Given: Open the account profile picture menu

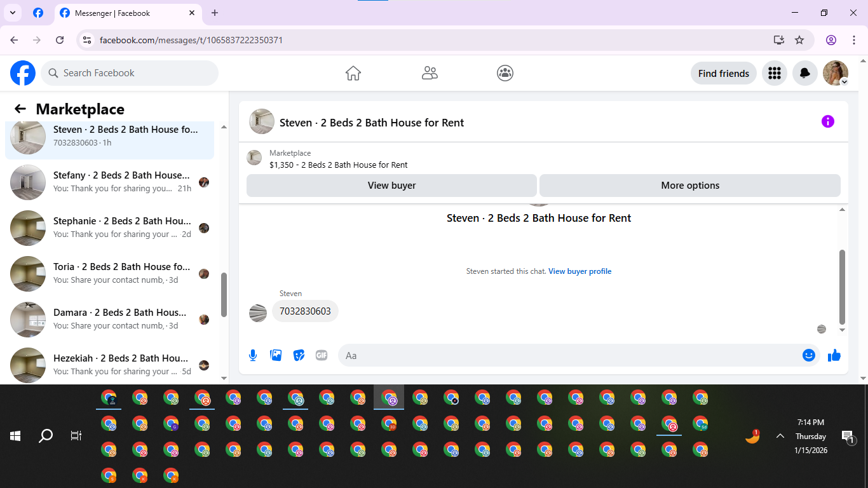Looking at the screenshot, I should [x=836, y=73].
